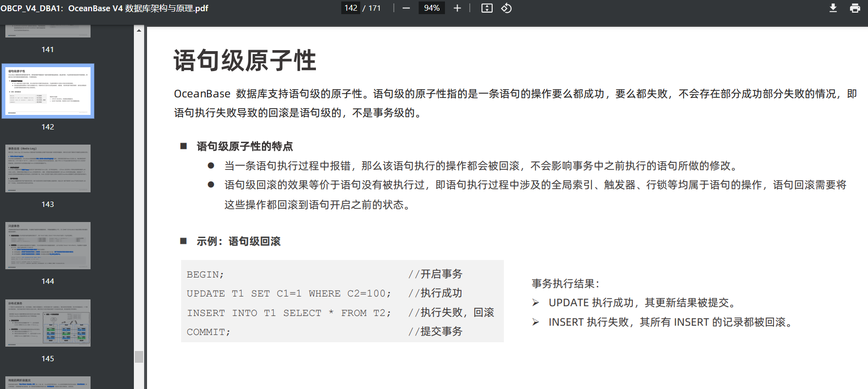
Task: Click the BEGIN; code line
Action: pyautogui.click(x=205, y=275)
